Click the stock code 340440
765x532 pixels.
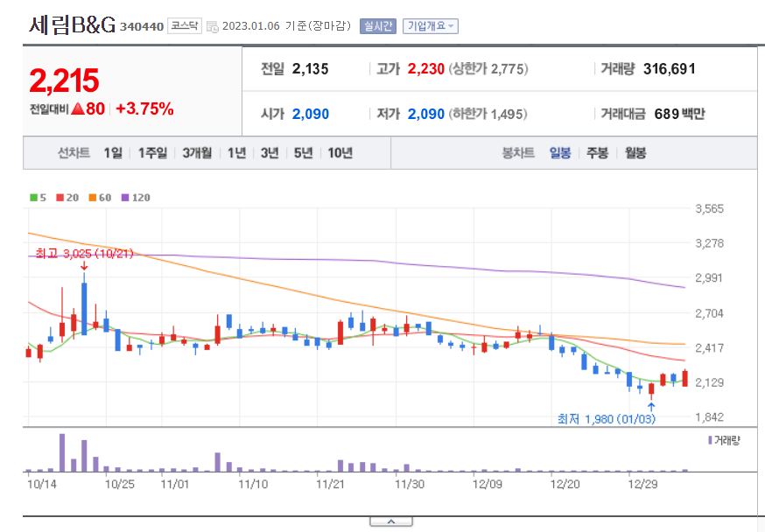[142, 27]
